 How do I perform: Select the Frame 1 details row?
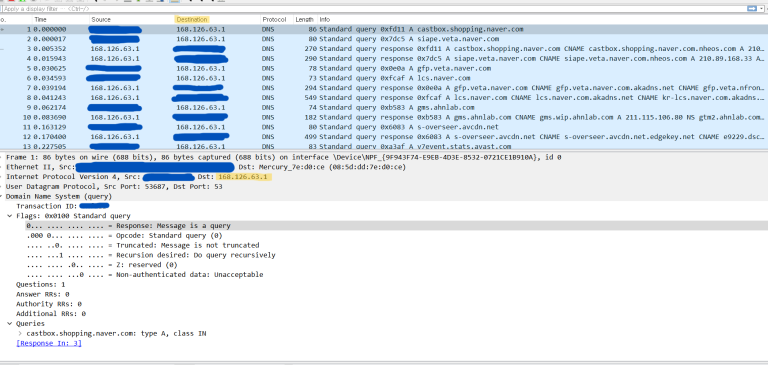pos(383,157)
